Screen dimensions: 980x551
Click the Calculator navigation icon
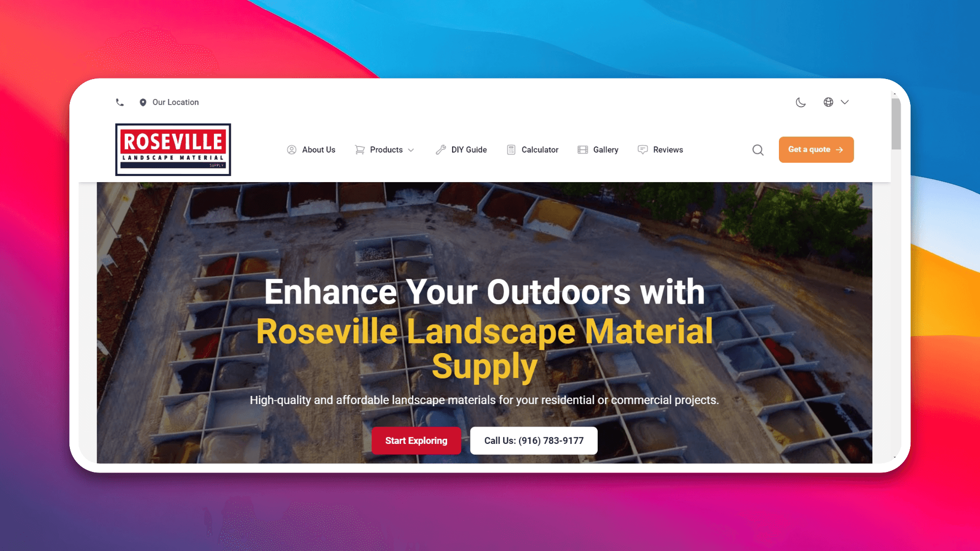coord(511,149)
